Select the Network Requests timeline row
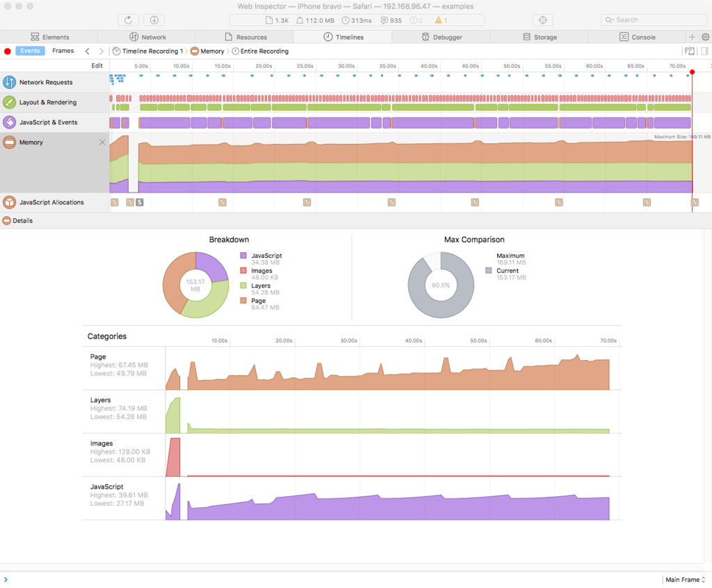Viewport: 712px width, 588px height. coord(54,82)
